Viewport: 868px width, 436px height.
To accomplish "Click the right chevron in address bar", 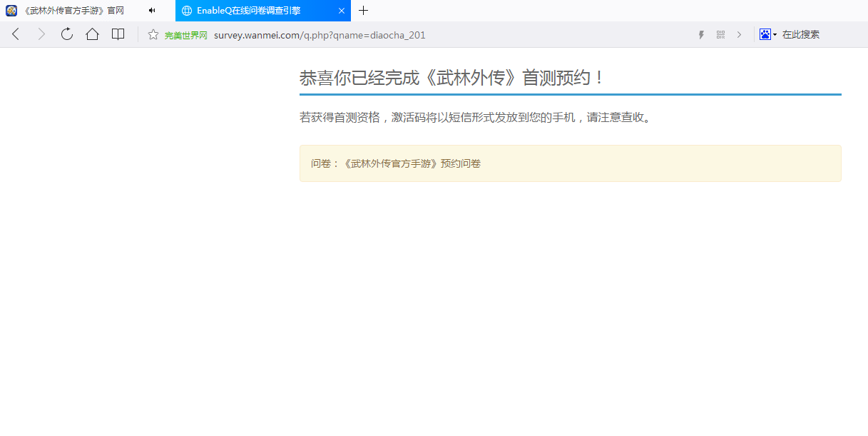I will click(x=739, y=34).
